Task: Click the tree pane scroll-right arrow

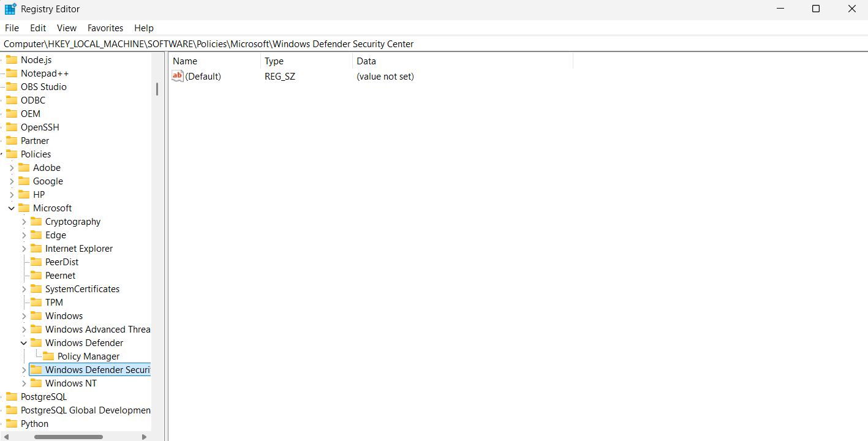Action: (144, 437)
